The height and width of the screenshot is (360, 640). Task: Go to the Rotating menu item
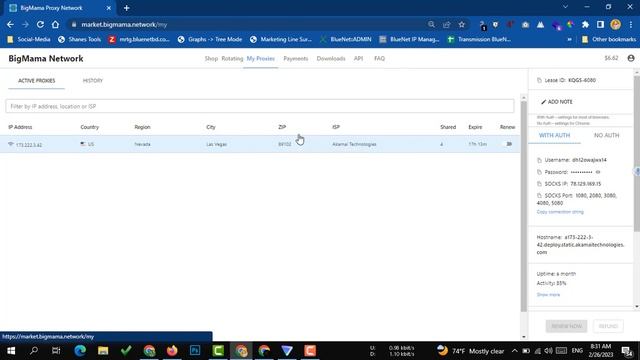(232, 58)
